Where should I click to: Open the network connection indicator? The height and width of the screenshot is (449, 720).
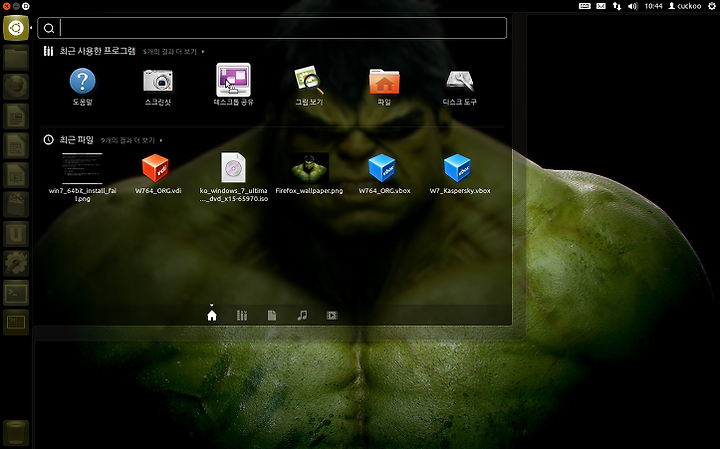(617, 6)
